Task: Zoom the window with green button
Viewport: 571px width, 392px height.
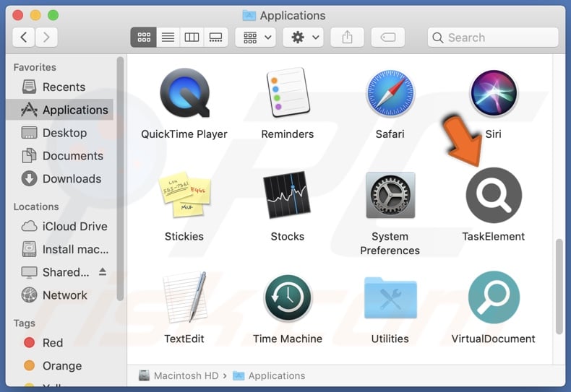Action: point(53,15)
